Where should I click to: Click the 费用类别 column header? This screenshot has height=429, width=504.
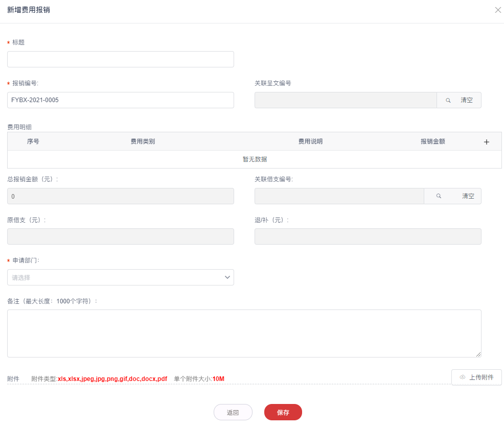tap(143, 141)
